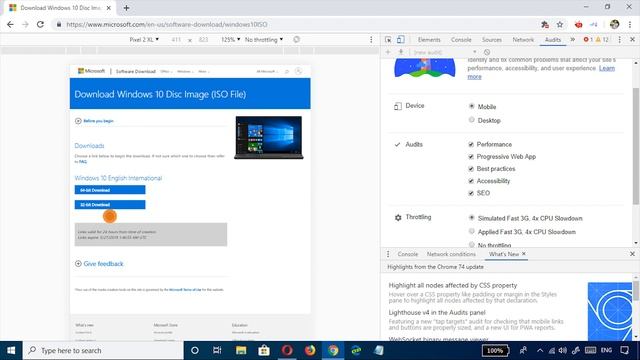Image resolution: width=640 pixels, height=360 pixels.
Task: Click the address bar URL
Action: coord(167,24)
